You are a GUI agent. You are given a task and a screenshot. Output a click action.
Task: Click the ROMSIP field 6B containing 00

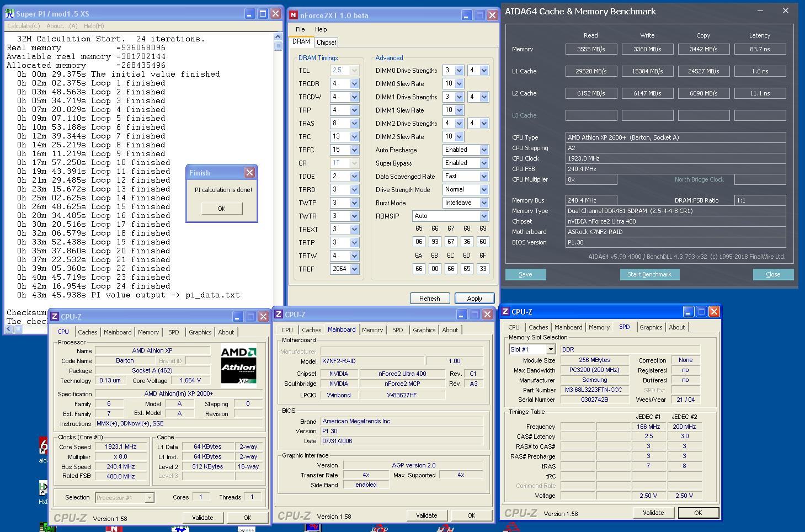coord(435,269)
